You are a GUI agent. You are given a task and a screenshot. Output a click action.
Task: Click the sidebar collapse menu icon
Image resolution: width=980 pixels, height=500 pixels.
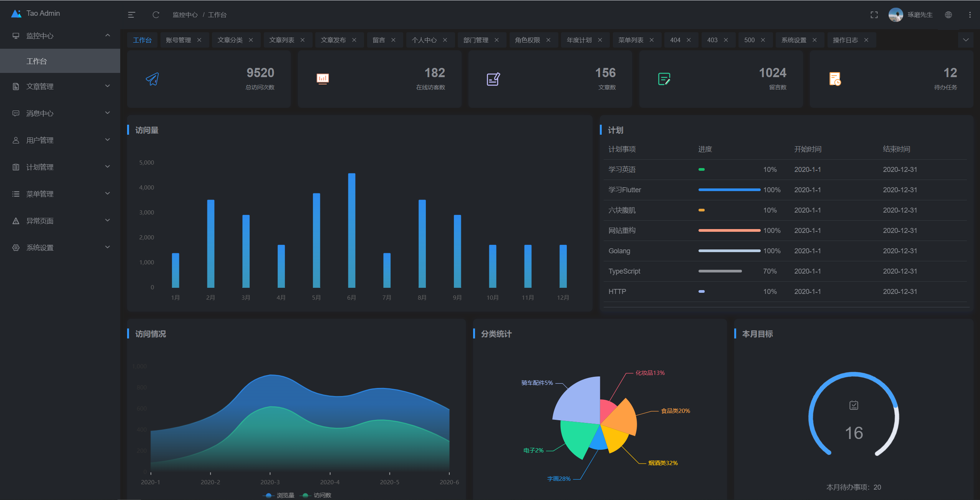(131, 15)
